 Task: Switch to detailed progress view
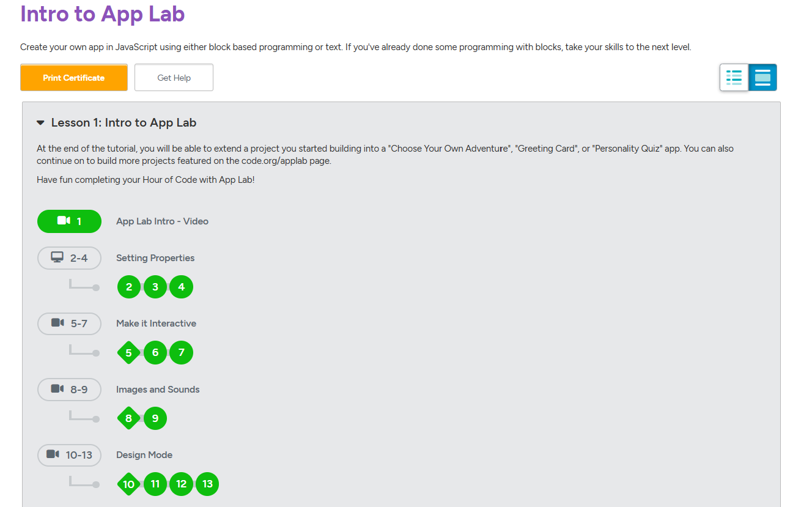pos(762,78)
